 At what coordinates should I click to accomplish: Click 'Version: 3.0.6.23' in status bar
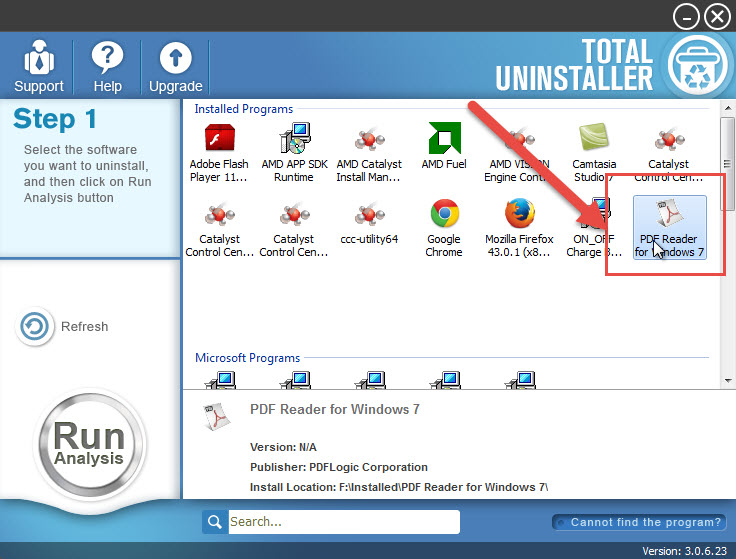click(x=684, y=551)
